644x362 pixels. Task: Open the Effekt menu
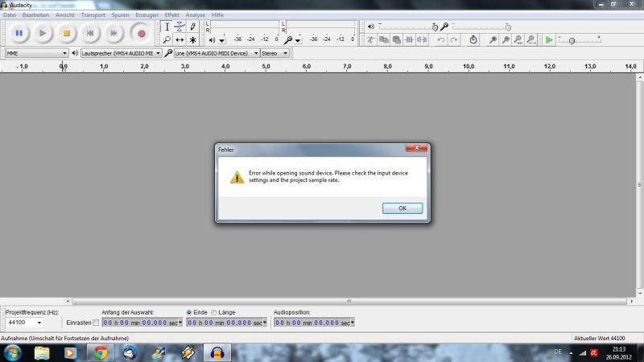(x=171, y=15)
